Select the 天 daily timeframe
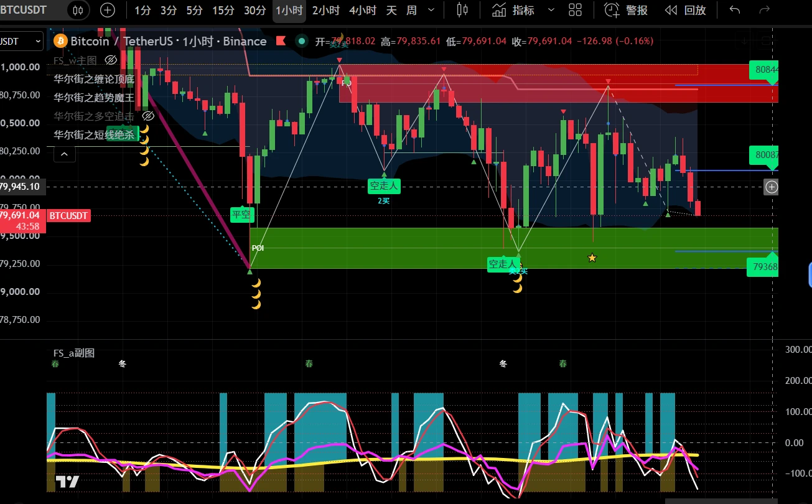 tap(391, 10)
